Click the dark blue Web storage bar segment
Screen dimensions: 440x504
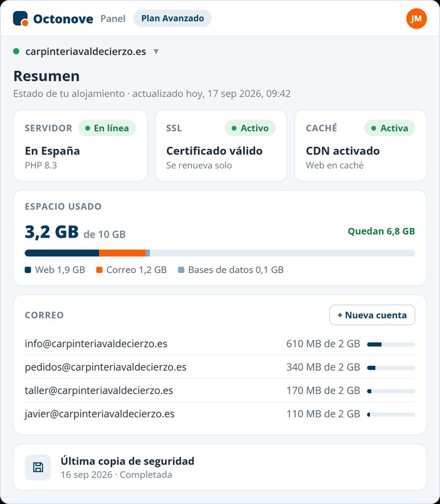(x=62, y=253)
